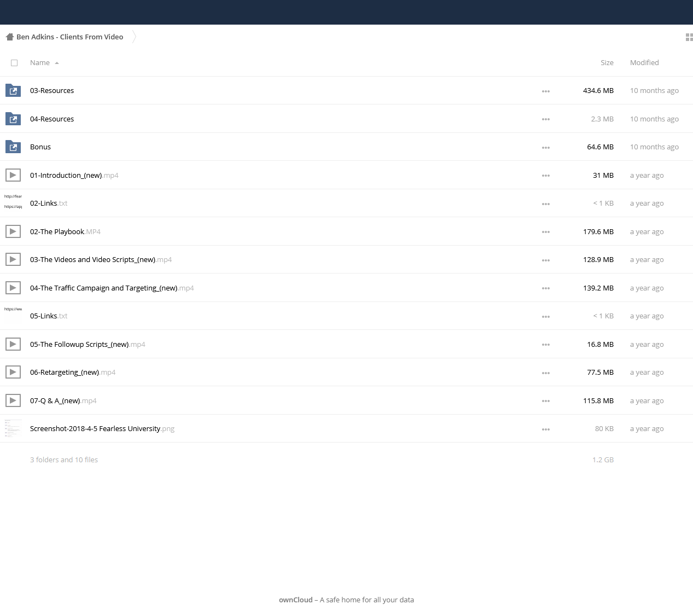
Task: Open the 04-Resources folder name
Action: coord(52,119)
